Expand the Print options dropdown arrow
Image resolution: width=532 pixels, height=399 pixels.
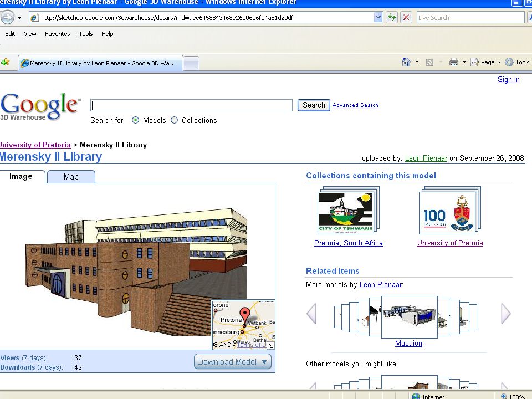point(464,62)
